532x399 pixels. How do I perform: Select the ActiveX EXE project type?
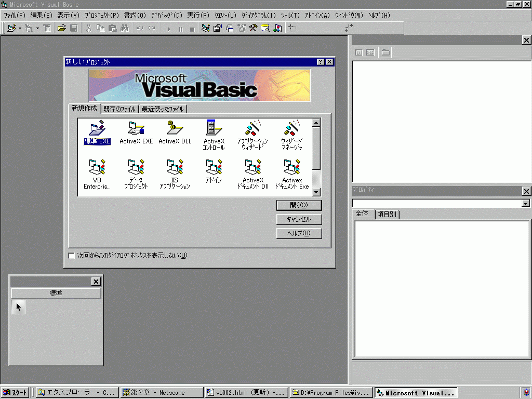coord(137,132)
